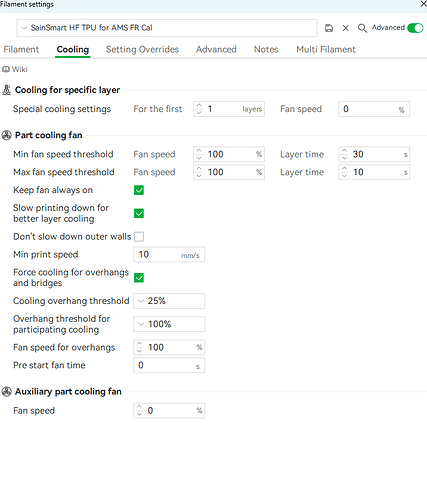
Task: Uncheck Force cooling for overhangs and bridges
Action: 139,278
